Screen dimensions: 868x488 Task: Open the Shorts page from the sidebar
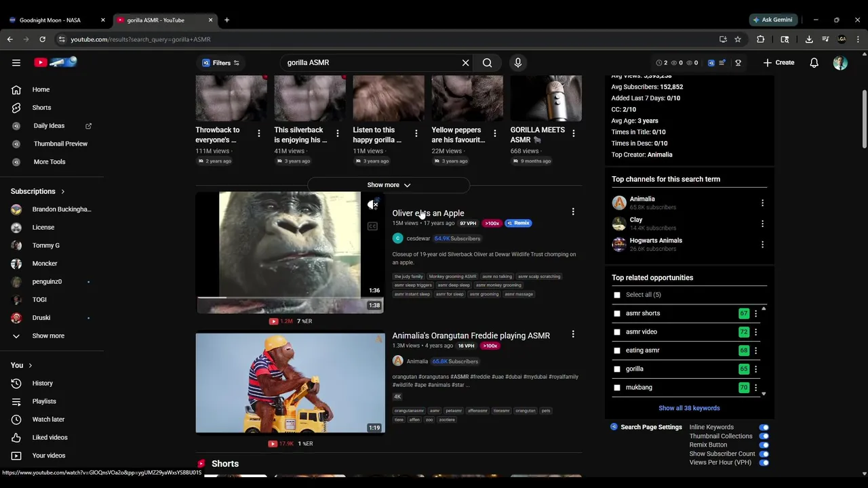(x=41, y=107)
